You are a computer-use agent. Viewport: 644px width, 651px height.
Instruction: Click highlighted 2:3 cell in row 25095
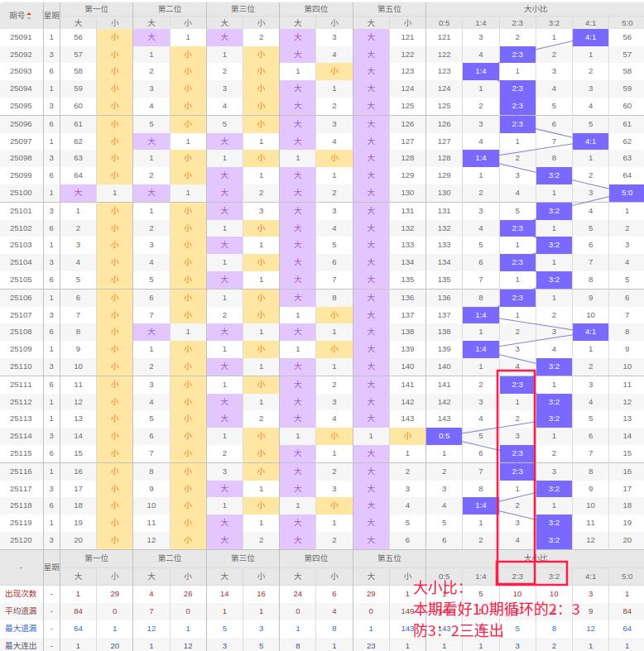[x=517, y=106]
